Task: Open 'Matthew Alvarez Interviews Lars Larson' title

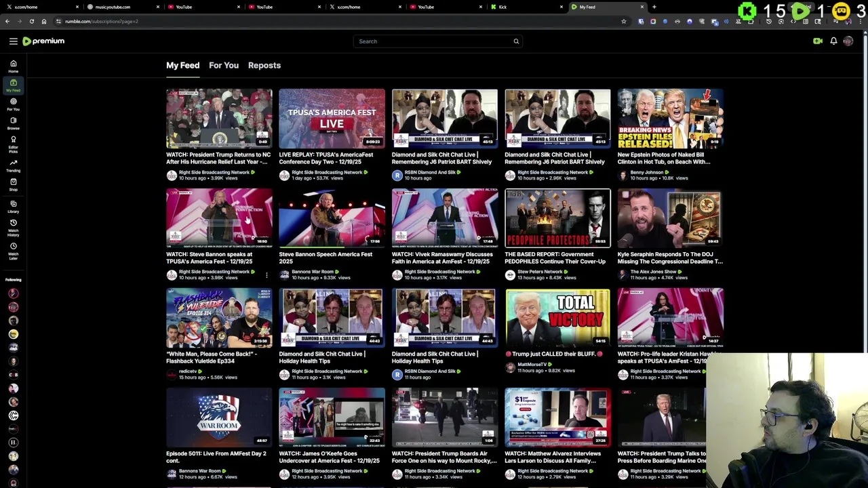Action: pos(553,457)
